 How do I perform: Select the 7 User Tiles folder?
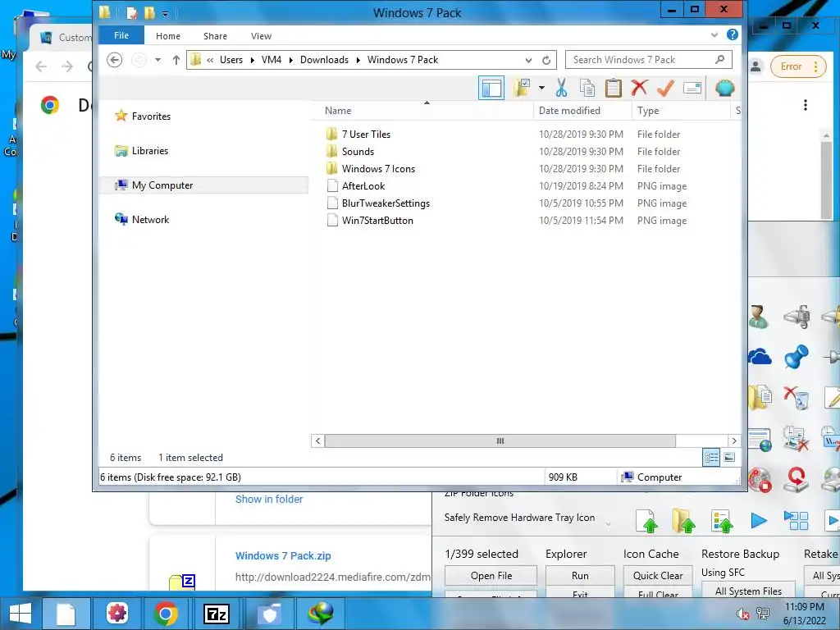(367, 135)
